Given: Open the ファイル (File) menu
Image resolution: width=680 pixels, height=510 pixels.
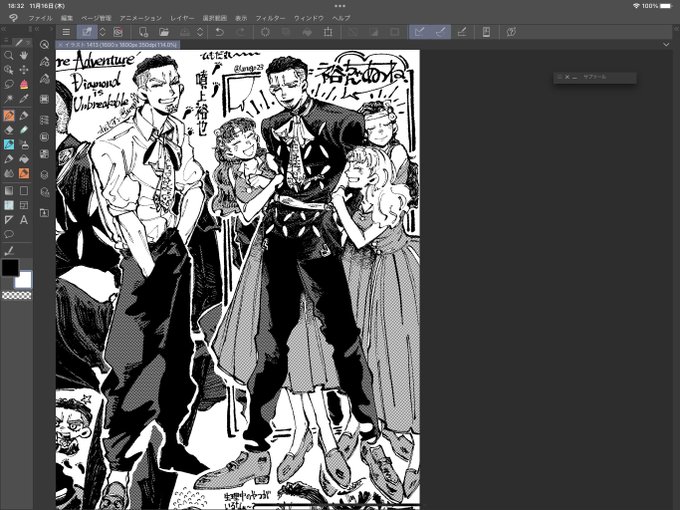Looking at the screenshot, I should pos(40,18).
